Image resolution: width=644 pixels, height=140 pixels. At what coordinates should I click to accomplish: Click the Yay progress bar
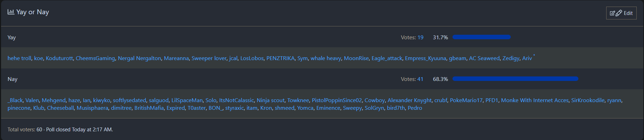coord(481,37)
